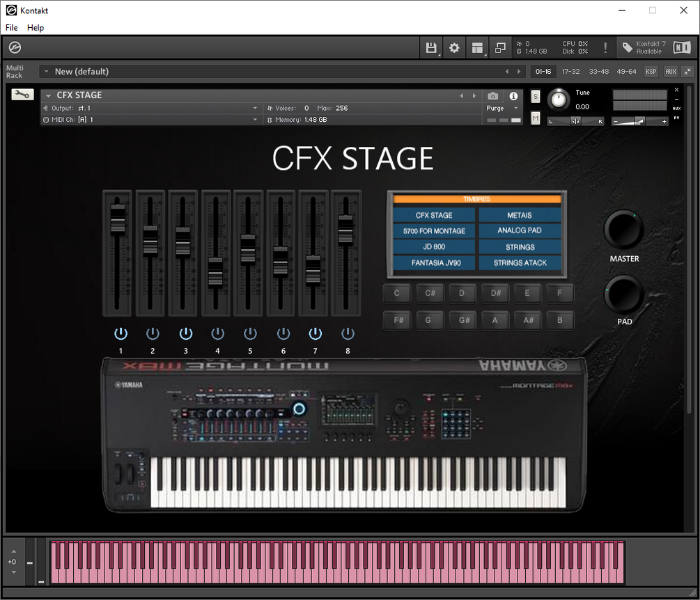The height and width of the screenshot is (600, 700).
Task: Expand the CFX STAGE instrument name menu
Action: click(x=48, y=95)
